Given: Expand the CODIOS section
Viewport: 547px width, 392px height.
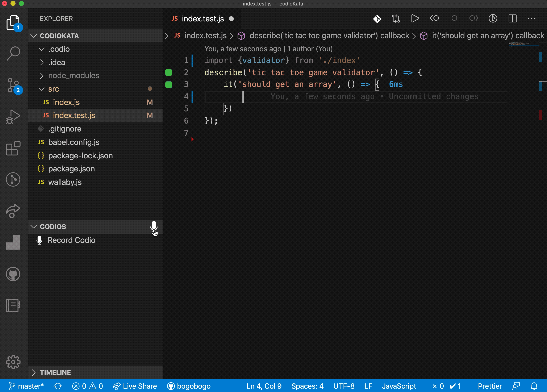Looking at the screenshot, I should (33, 226).
